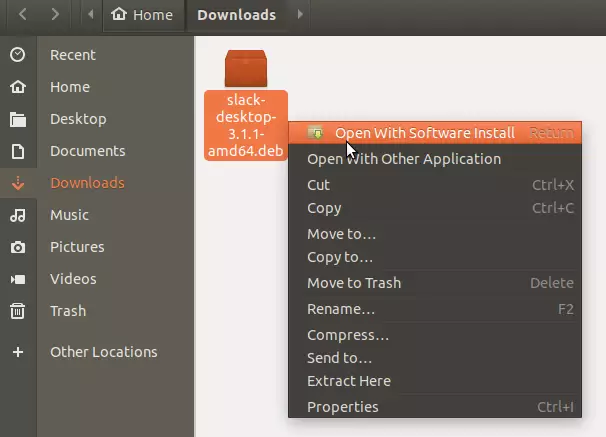Image resolution: width=606 pixels, height=437 pixels.
Task: Click the Videos film icon in sidebar
Action: [18, 279]
